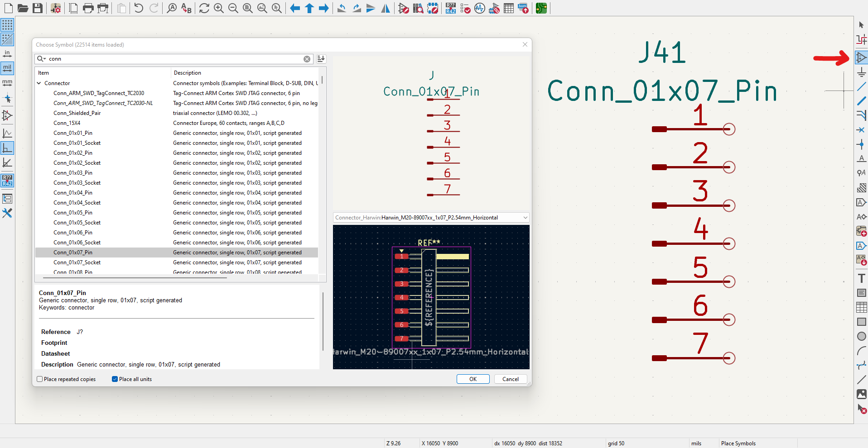This screenshot has height=448, width=868.
Task: Open the symbol fields table
Action: pos(509,8)
